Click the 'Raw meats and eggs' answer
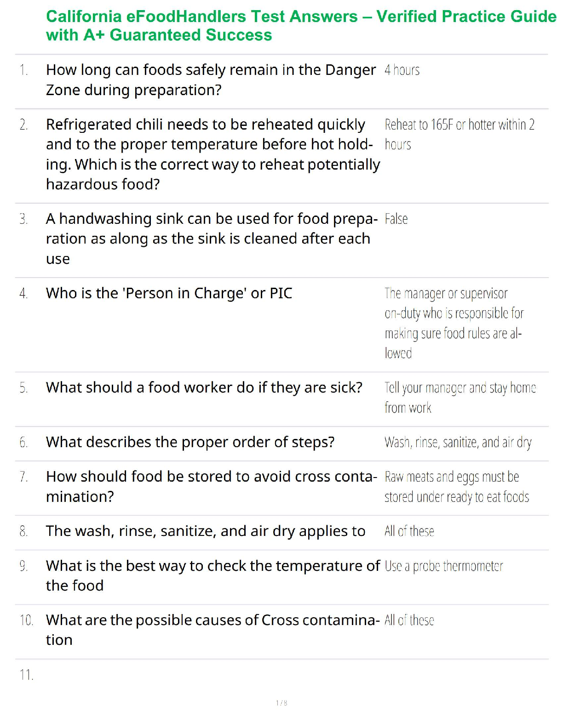 pos(456,487)
